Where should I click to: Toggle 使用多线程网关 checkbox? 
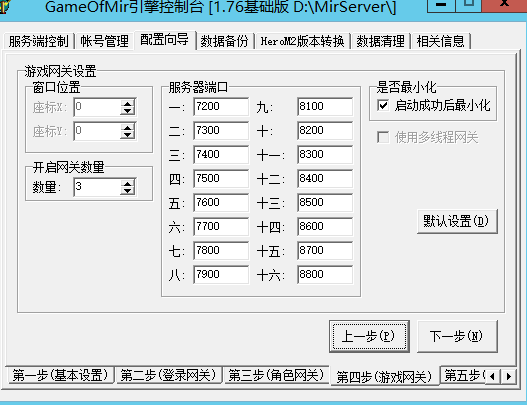[383, 137]
